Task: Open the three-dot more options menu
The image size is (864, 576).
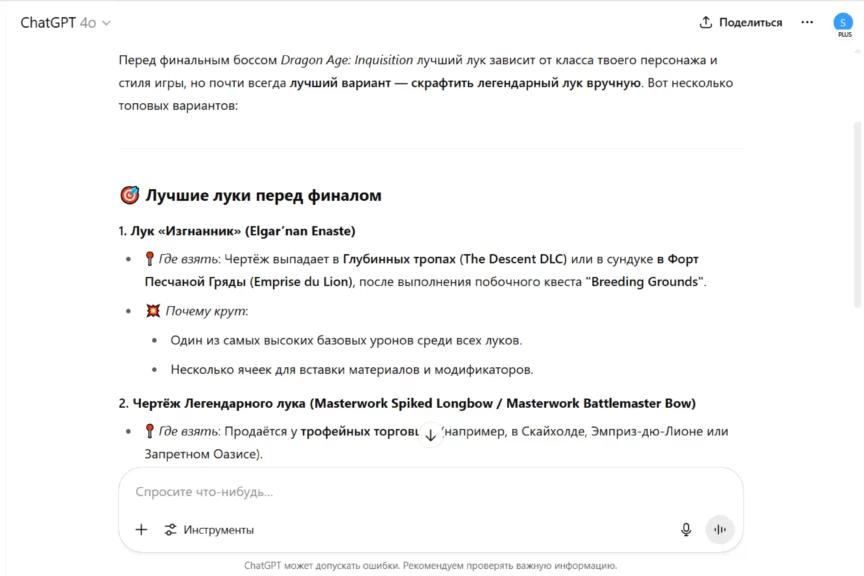Action: (807, 22)
